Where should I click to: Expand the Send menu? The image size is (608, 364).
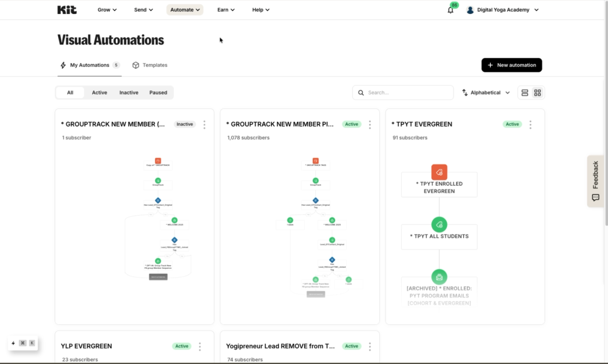coord(143,10)
